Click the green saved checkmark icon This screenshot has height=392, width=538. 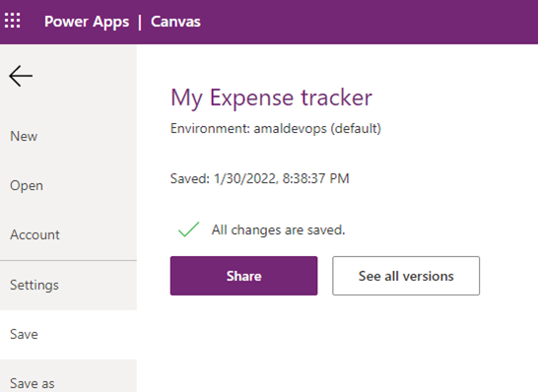pos(189,229)
